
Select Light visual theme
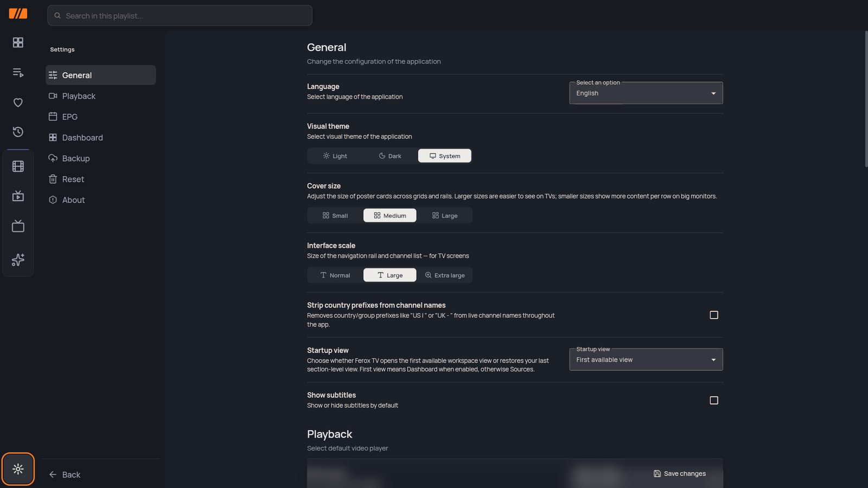coord(335,156)
